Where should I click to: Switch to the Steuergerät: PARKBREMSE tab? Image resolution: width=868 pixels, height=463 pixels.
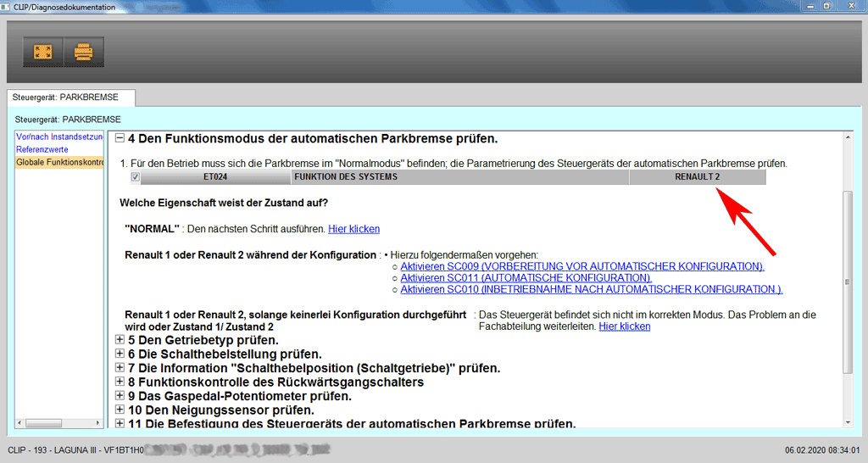(65, 98)
